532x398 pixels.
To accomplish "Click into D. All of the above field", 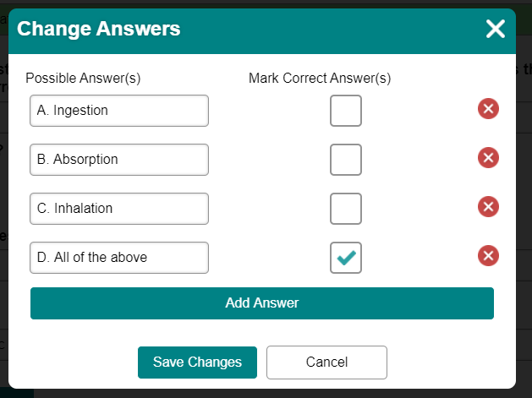I will click(x=119, y=258).
